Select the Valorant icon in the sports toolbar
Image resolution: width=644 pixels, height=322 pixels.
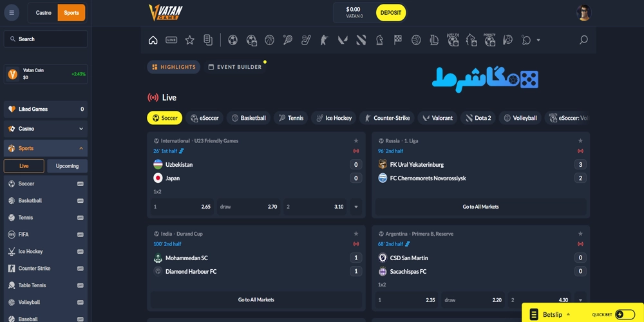[343, 40]
